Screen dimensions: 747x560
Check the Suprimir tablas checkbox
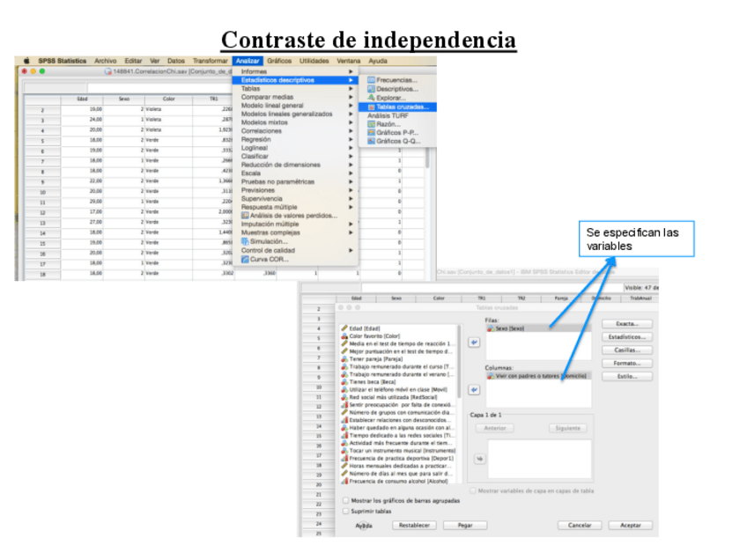click(x=345, y=510)
